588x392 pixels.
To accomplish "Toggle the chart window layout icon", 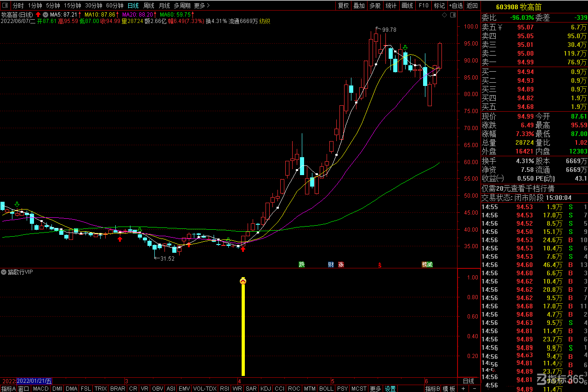I will pos(453,15).
